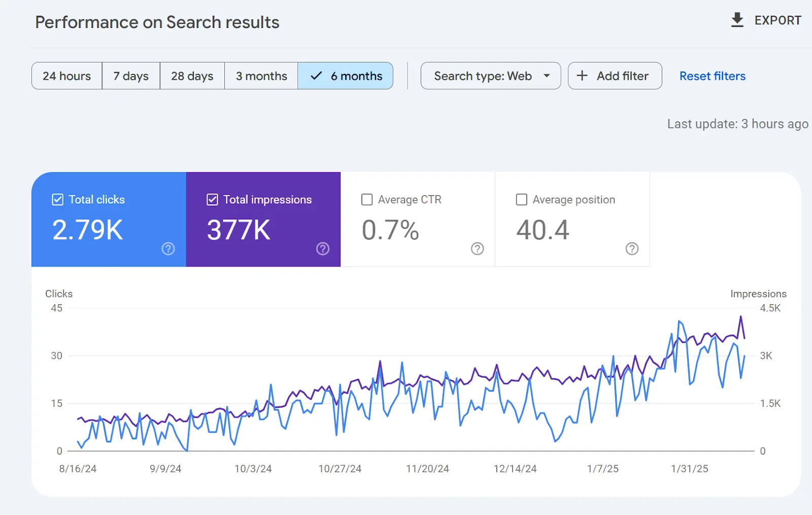Select the 24 hours date range
The height and width of the screenshot is (515, 812).
pos(67,76)
